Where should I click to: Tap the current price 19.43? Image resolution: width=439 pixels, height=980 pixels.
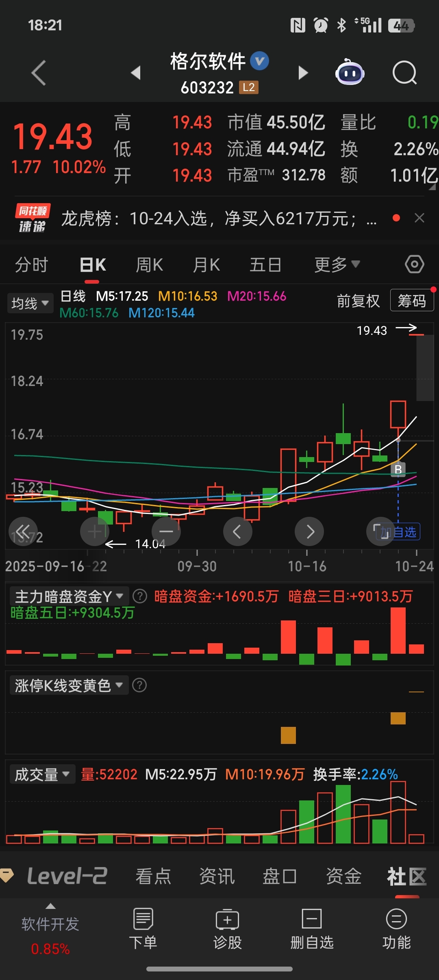point(53,137)
